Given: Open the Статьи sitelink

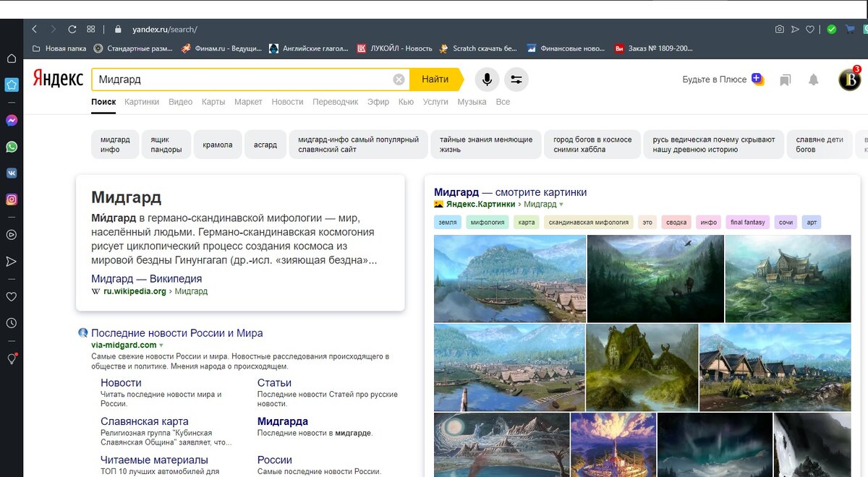Looking at the screenshot, I should pyautogui.click(x=274, y=383).
